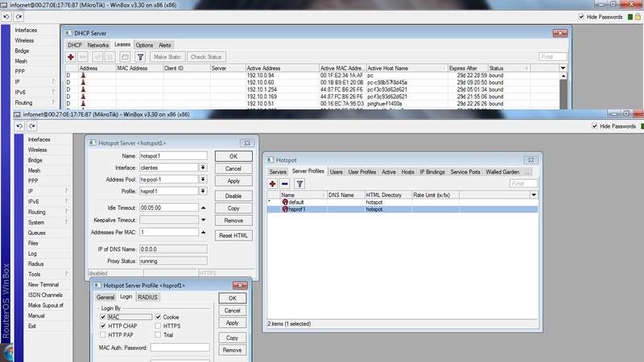Add a Hotspot server profile with the red plus

[272, 184]
